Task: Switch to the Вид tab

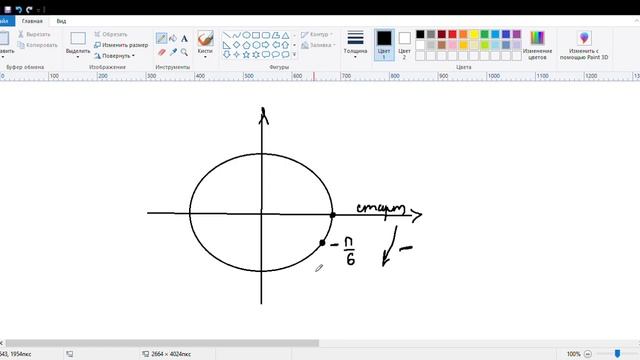Action: (x=61, y=21)
